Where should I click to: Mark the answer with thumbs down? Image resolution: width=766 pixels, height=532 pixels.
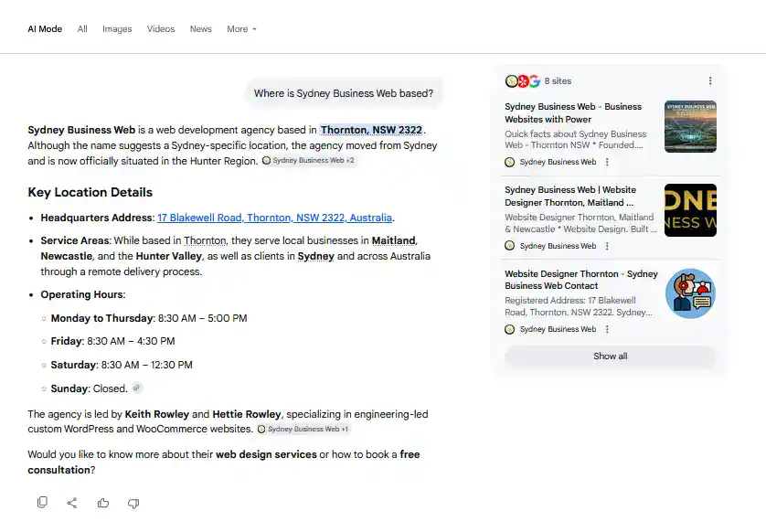(133, 503)
